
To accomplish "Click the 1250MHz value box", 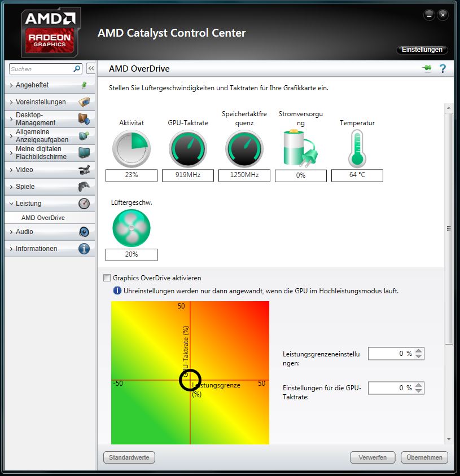I will [x=244, y=175].
